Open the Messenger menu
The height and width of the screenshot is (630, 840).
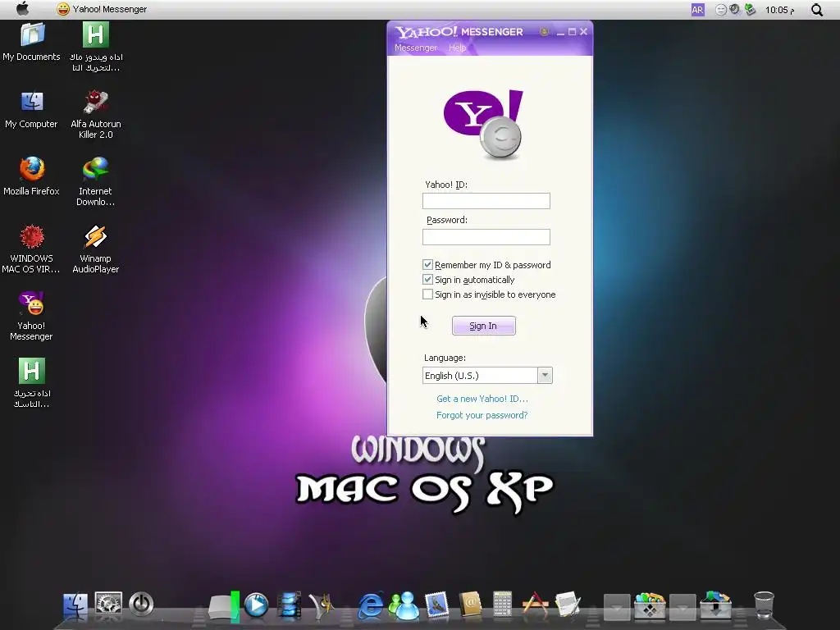[416, 48]
